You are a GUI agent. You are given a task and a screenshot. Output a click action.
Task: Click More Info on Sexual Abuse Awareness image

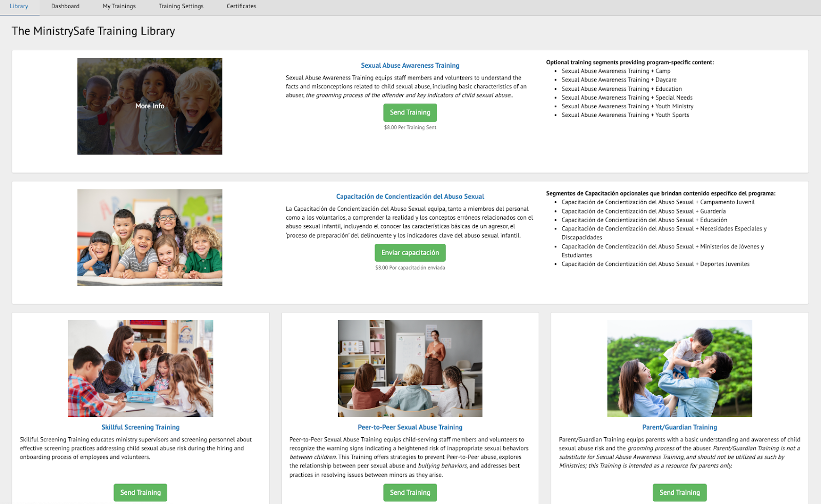(150, 106)
